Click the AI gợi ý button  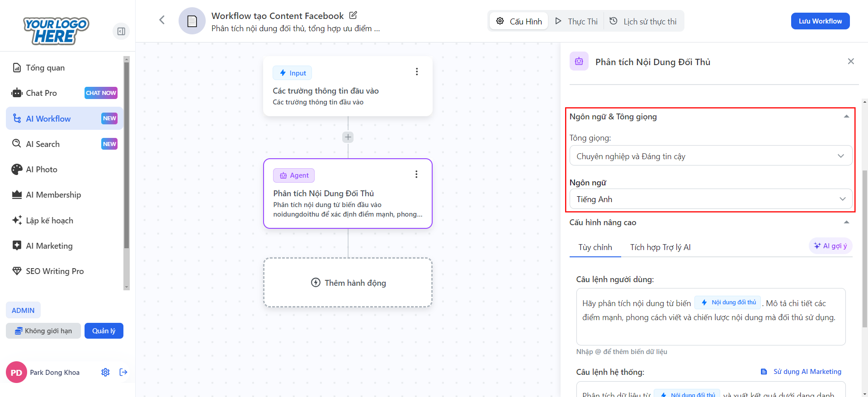830,246
